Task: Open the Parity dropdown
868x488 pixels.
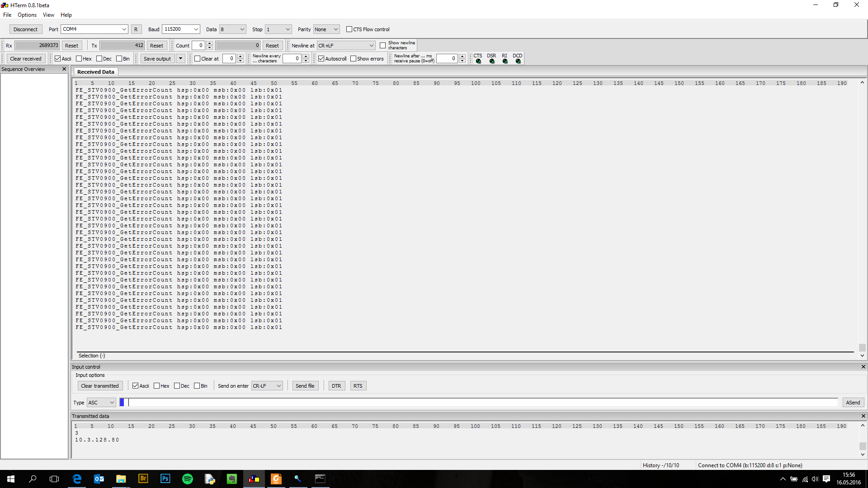Action: [x=336, y=29]
